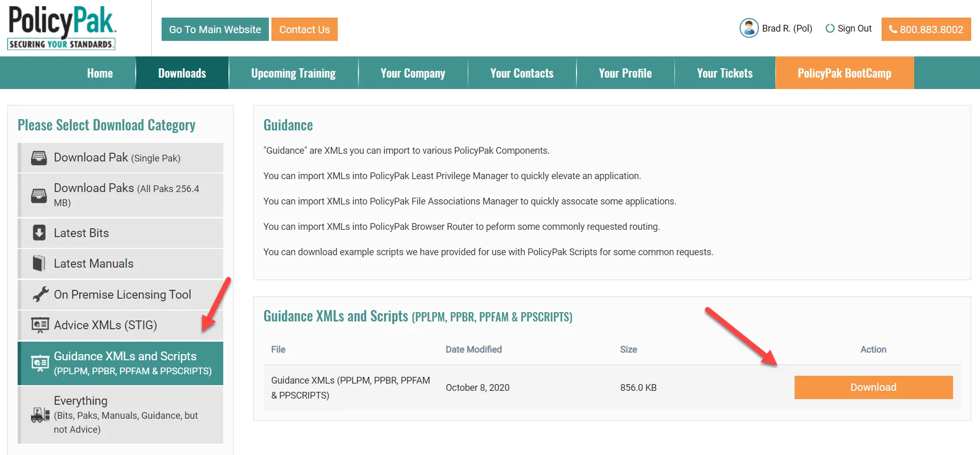The height and width of the screenshot is (455, 980).
Task: Click the Guidance XMLs and Scripts icon
Action: point(40,363)
